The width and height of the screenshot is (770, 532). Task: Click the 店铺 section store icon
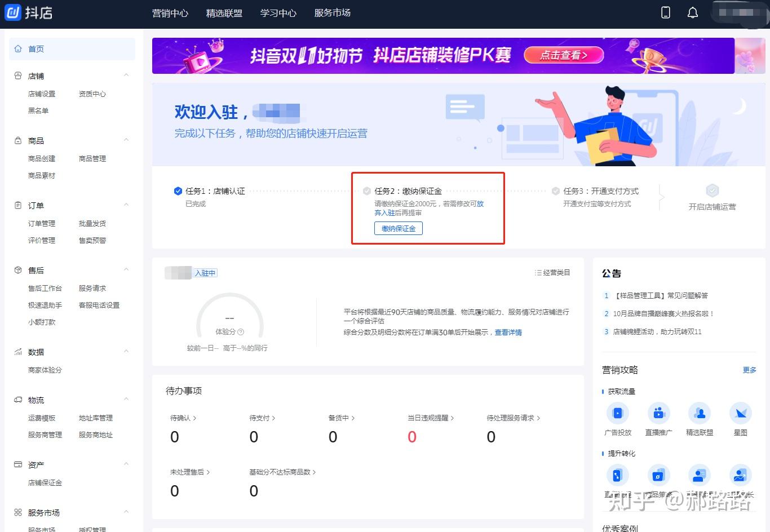(18, 76)
